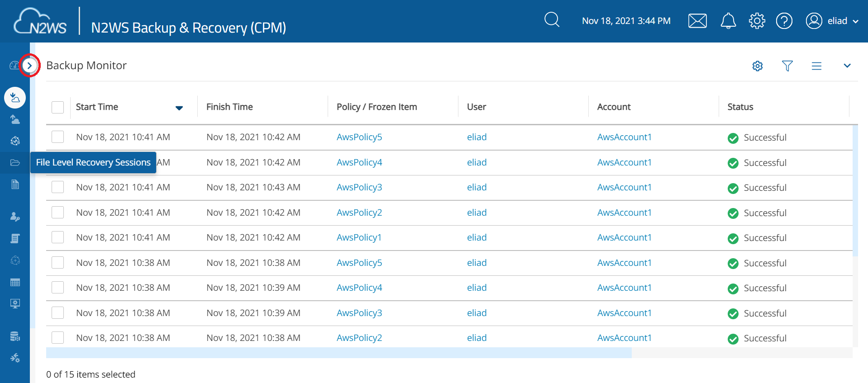Check the box for AwsPolicy2 10:38 AM row
This screenshot has width=868, height=383.
pyautogui.click(x=57, y=338)
